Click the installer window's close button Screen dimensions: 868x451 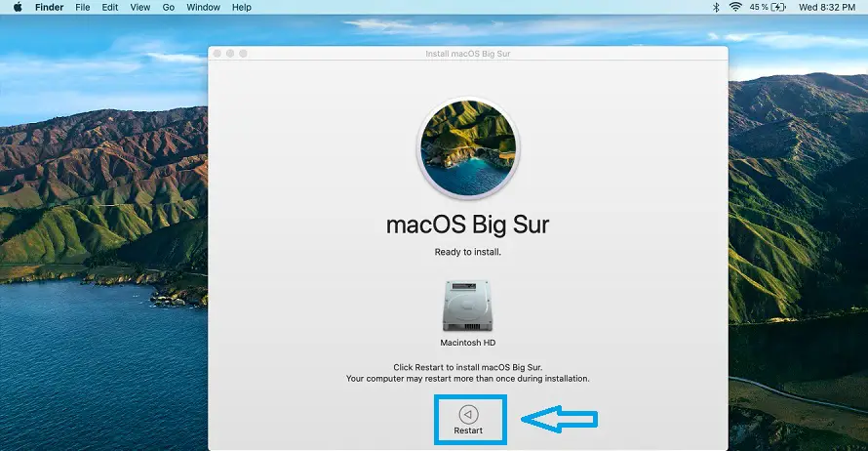point(217,53)
